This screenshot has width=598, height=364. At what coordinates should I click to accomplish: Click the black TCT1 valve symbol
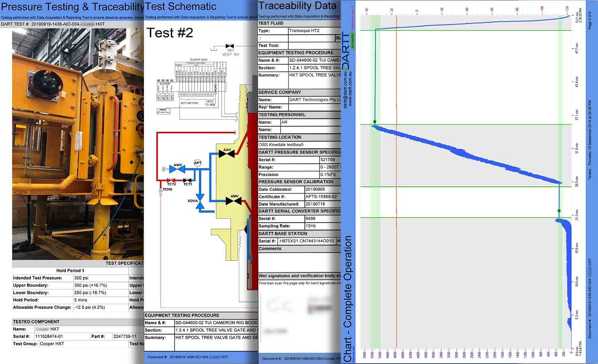188,180
